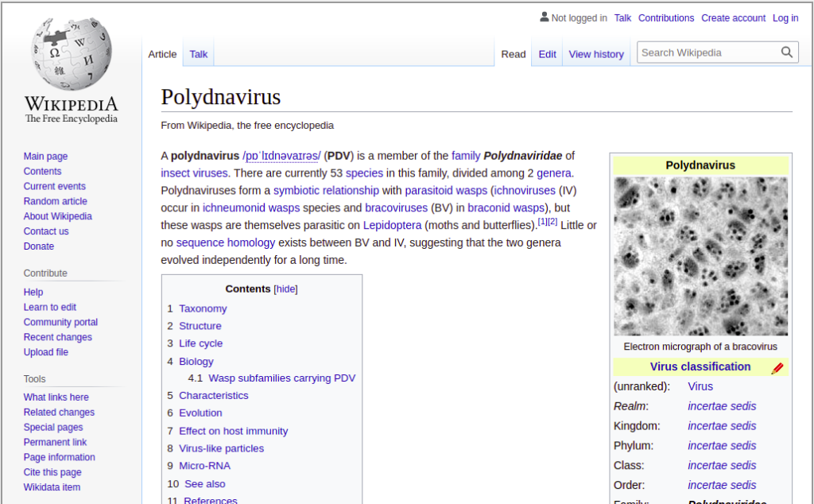Click the Wikipedia globe logo
The height and width of the screenshot is (504, 814).
click(x=71, y=54)
